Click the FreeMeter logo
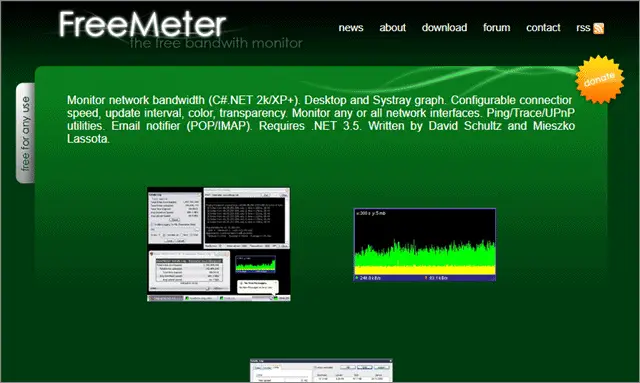The height and width of the screenshot is (383, 640). 142,24
